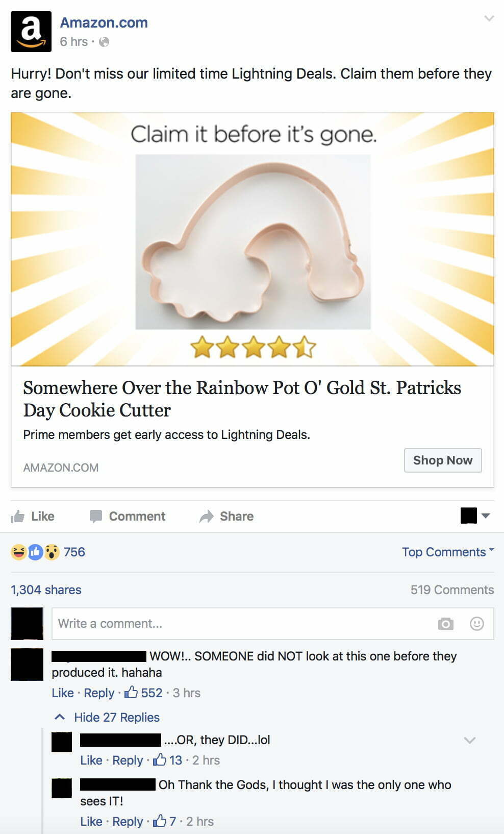Open the rainbow cookie cutter ad image
The height and width of the screenshot is (834, 504).
[x=253, y=239]
